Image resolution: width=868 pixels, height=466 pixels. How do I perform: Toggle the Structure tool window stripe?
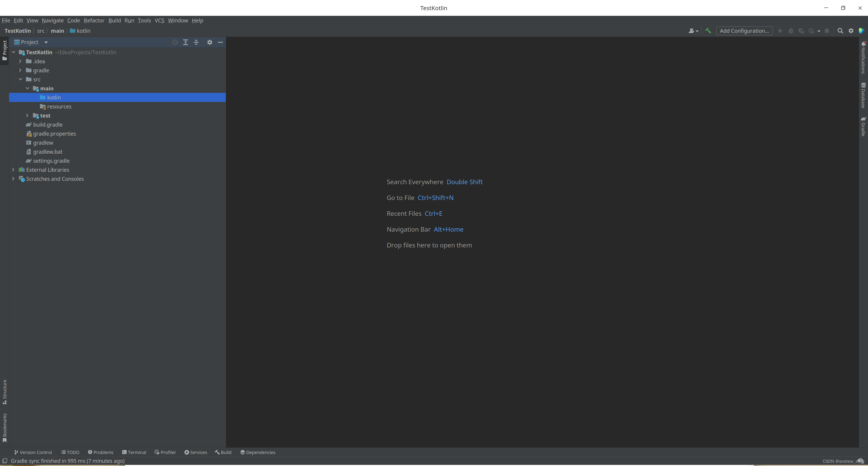click(5, 392)
